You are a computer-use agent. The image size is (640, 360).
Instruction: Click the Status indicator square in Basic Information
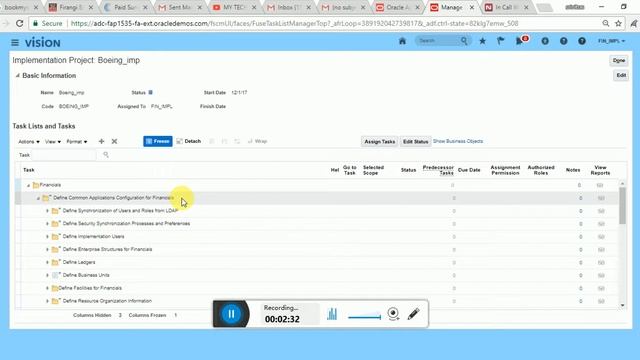(x=151, y=93)
